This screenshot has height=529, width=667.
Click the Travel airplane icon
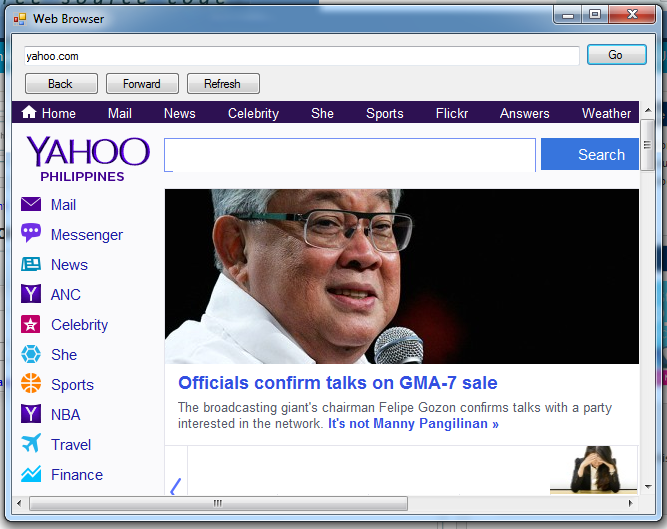coord(31,443)
